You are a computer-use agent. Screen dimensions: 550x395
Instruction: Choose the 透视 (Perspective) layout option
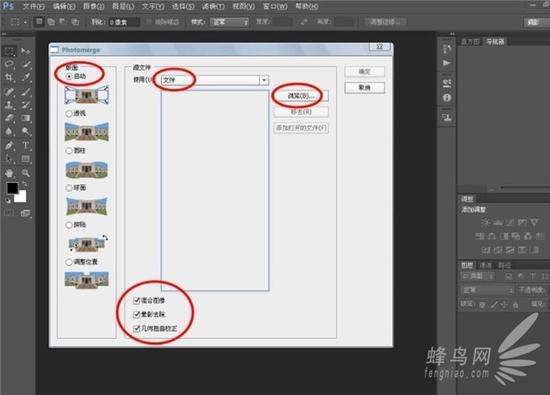[x=69, y=114]
